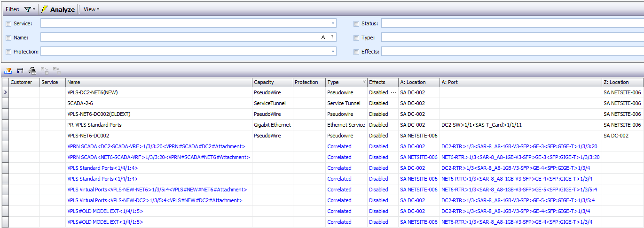The width and height of the screenshot is (644, 228).
Task: Click the Ethernet Service type cell
Action: tap(346, 125)
